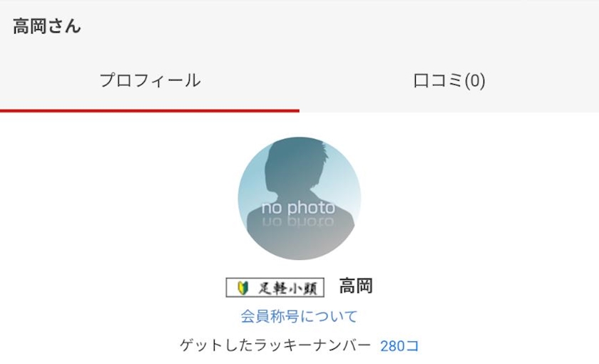Click the gray header bar beside 高岡さん

tap(340, 26)
